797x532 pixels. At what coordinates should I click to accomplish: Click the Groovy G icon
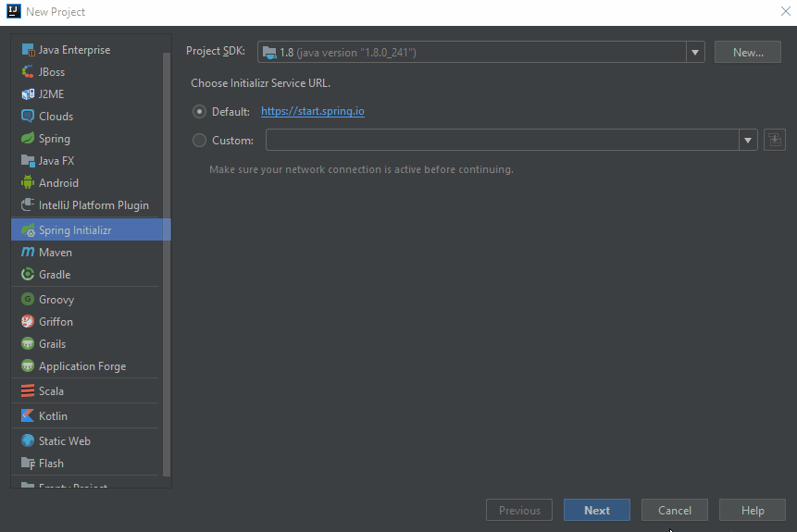(28, 299)
